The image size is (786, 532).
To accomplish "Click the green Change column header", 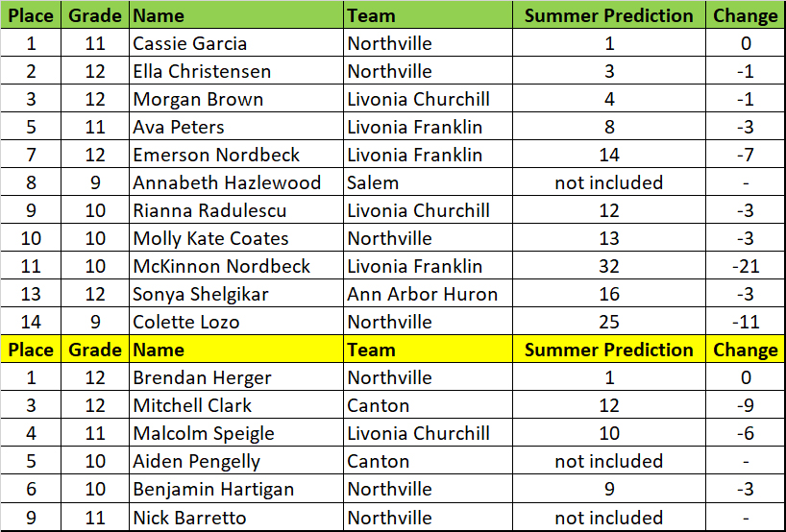I will coord(745,15).
